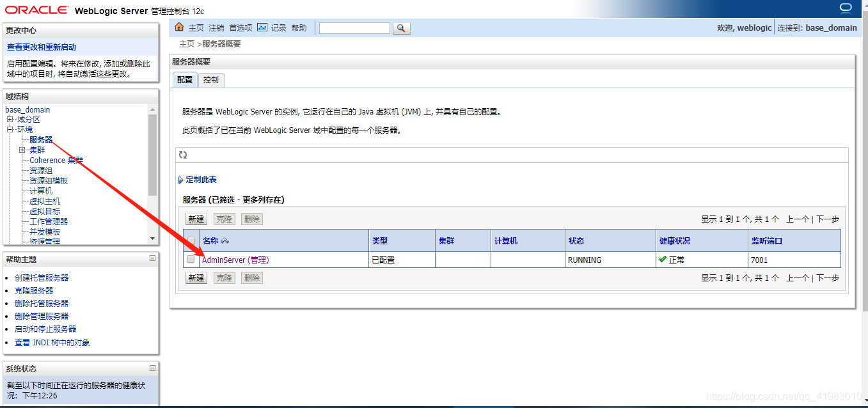Click upper 删除 button
The width and height of the screenshot is (868, 408).
pos(252,219)
